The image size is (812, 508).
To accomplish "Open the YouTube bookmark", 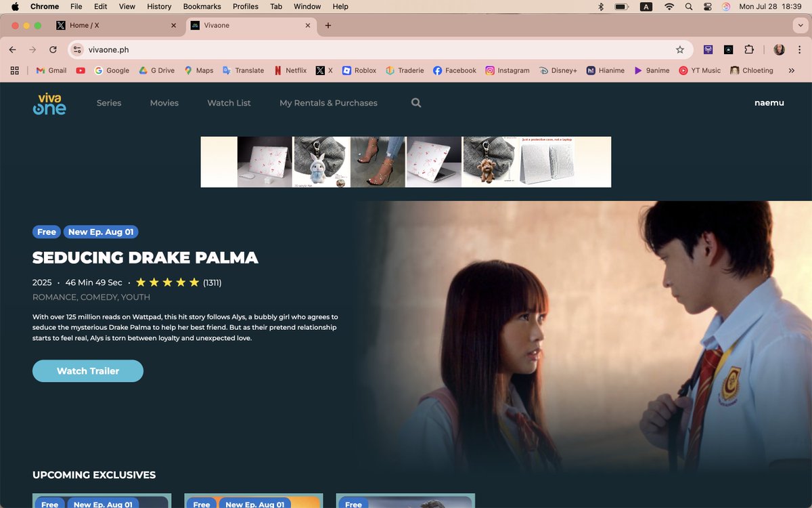I will click(x=81, y=70).
